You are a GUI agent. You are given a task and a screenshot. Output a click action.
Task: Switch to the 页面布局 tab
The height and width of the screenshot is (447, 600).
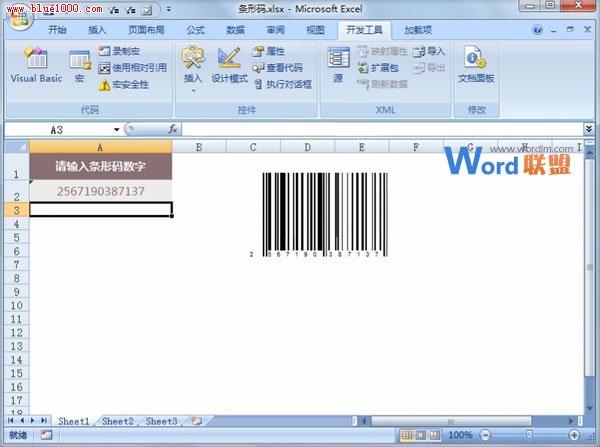[x=146, y=30]
